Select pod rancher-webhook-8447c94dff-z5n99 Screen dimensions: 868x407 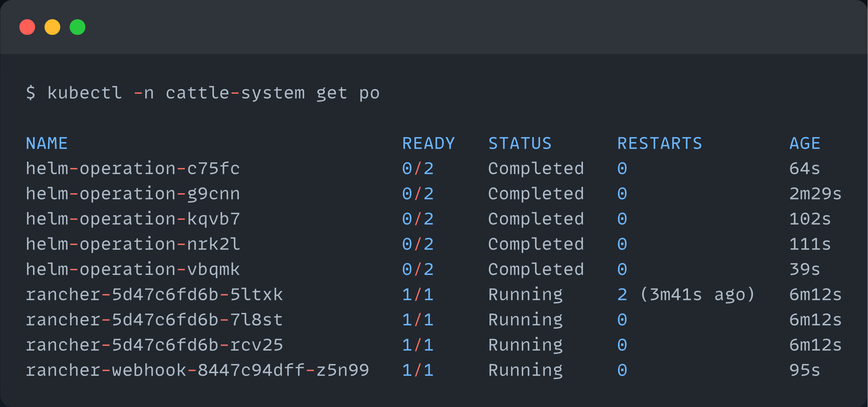197,369
